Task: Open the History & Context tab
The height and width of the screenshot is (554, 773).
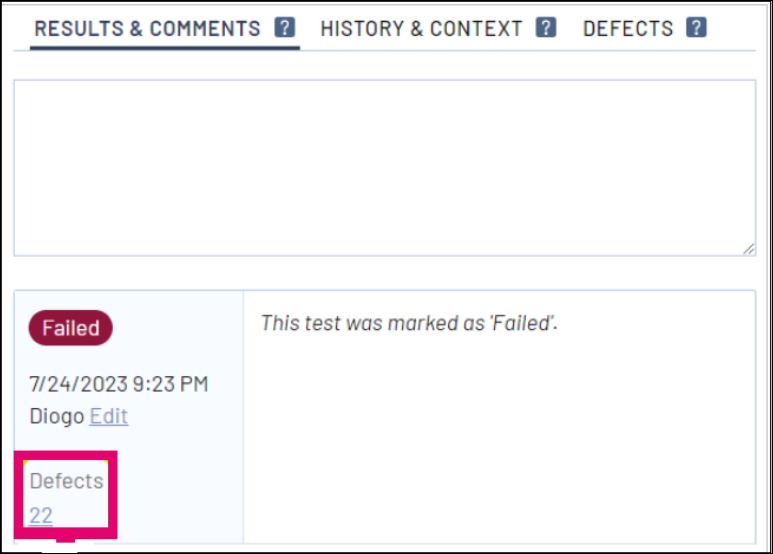Action: point(421,29)
